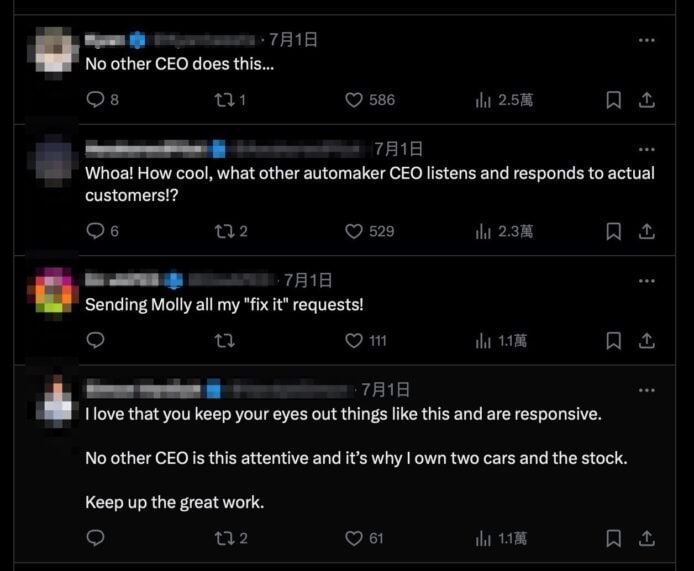
Task: Share the "No other CEO does this..." tweet
Action: click(x=646, y=100)
